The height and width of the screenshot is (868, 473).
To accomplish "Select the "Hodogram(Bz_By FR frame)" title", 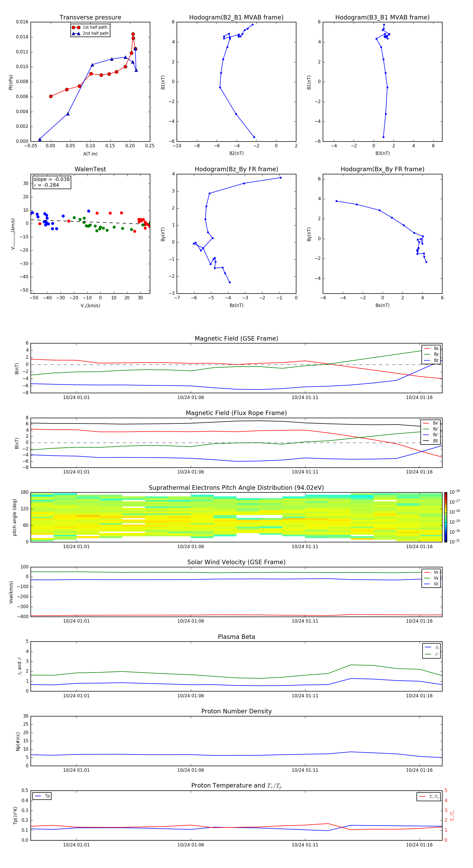I will pyautogui.click(x=236, y=169).
